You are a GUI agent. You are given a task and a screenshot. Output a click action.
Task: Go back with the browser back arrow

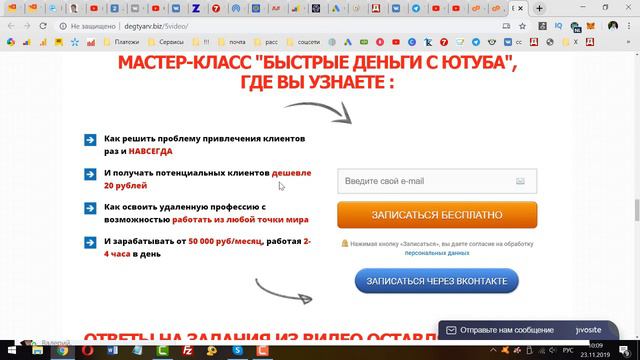11,26
